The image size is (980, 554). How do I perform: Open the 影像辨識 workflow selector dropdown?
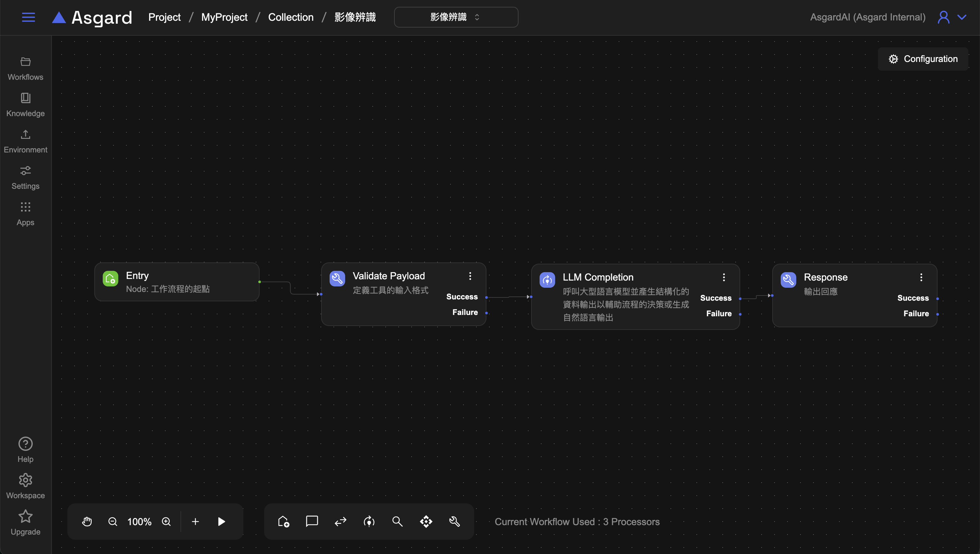(456, 17)
